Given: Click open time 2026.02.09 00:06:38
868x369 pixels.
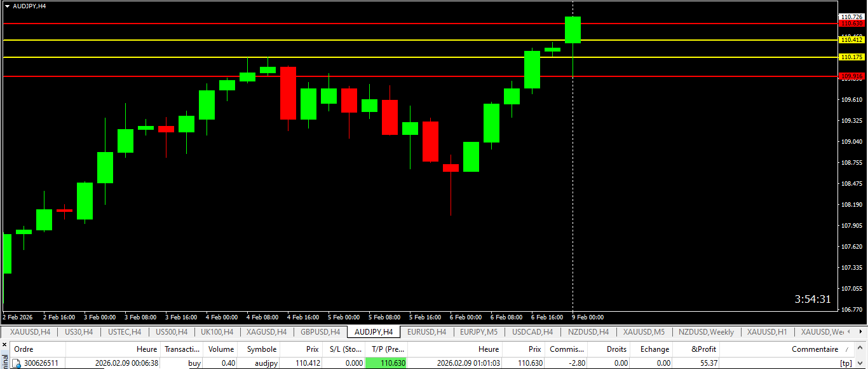Looking at the screenshot, I should (x=126, y=363).
